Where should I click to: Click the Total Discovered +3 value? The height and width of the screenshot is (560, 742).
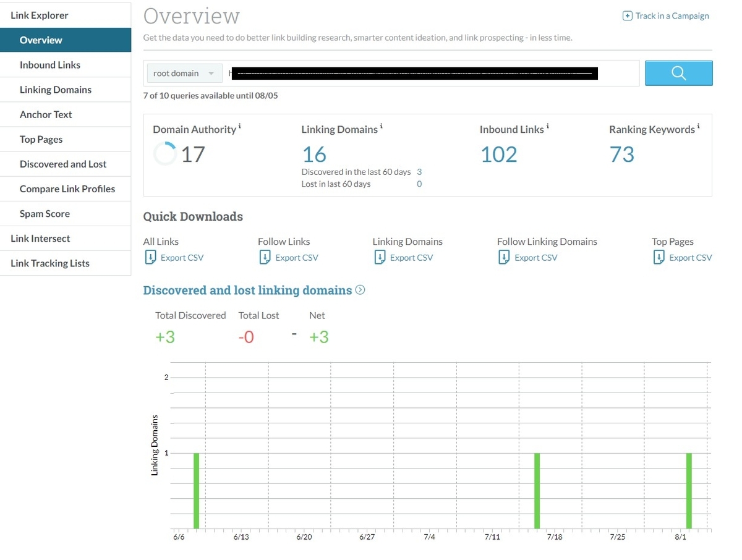click(x=165, y=337)
